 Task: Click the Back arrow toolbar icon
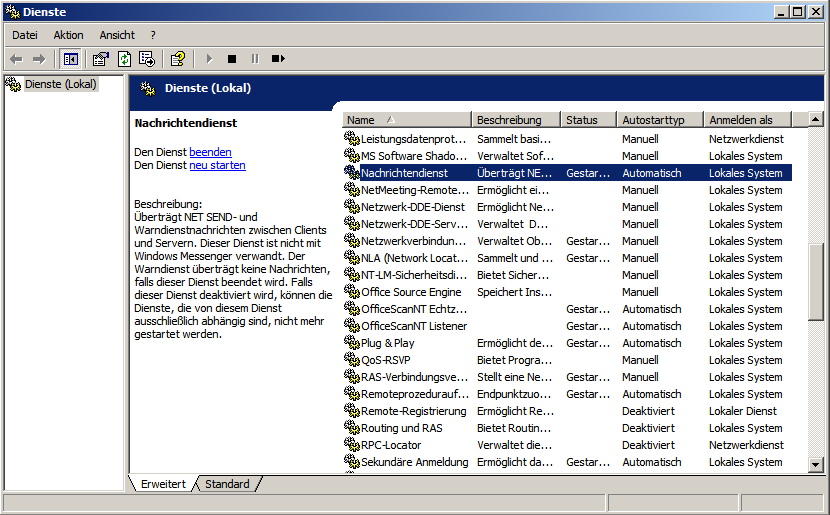17,59
